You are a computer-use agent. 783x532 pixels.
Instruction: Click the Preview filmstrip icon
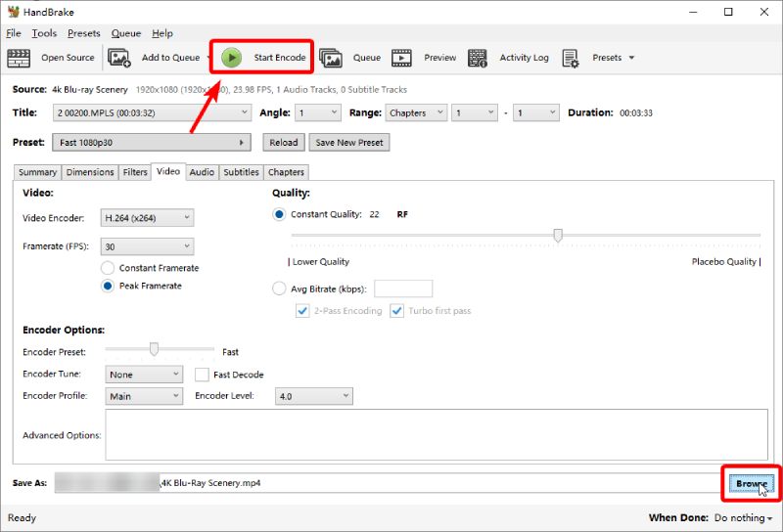click(x=402, y=58)
